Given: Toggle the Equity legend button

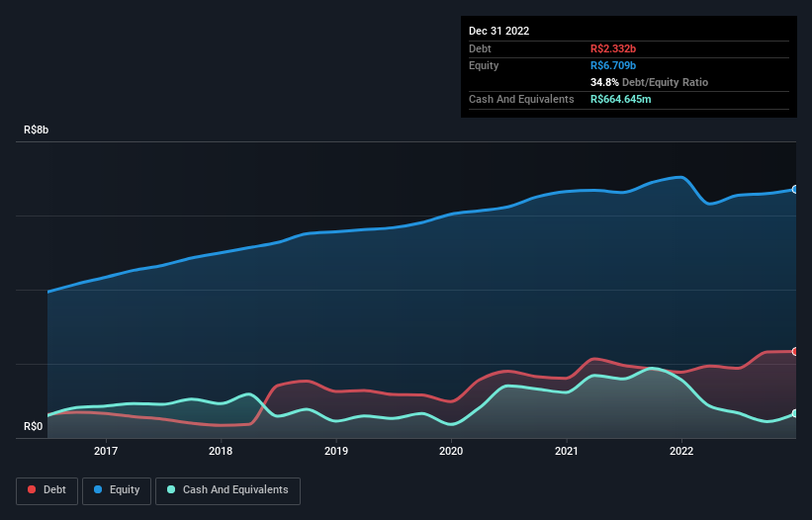Looking at the screenshot, I should pos(117,490).
